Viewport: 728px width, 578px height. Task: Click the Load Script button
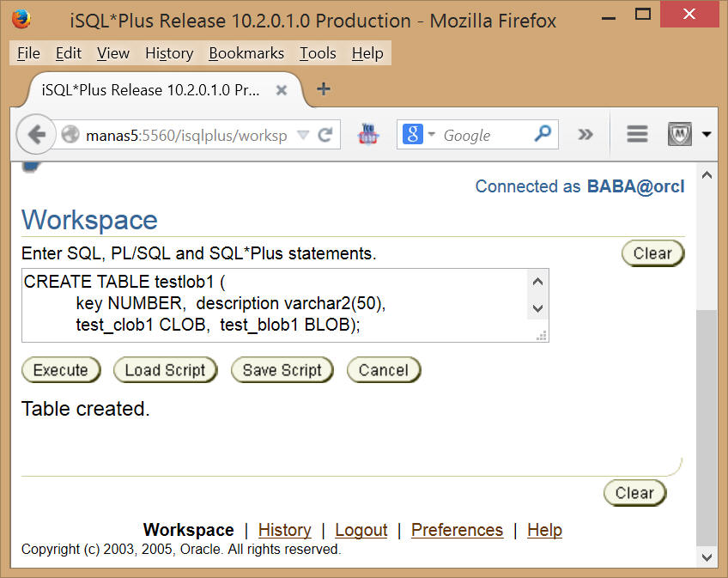(166, 370)
